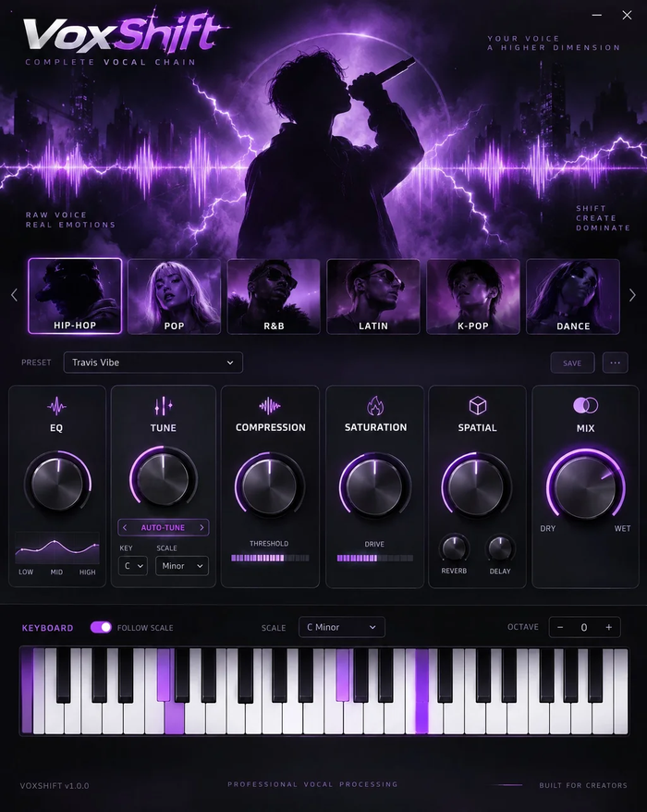Close the VoxShift window
Screen dimensions: 647x812
pos(627,15)
